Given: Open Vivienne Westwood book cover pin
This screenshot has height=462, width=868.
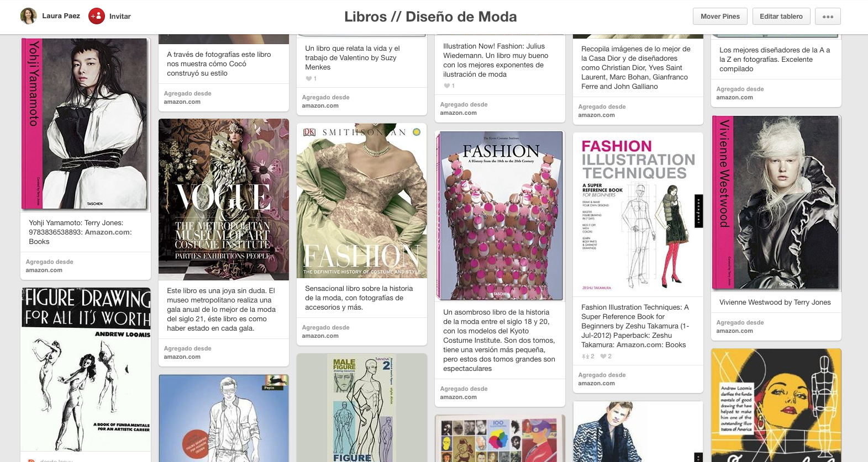Looking at the screenshot, I should (x=776, y=203).
